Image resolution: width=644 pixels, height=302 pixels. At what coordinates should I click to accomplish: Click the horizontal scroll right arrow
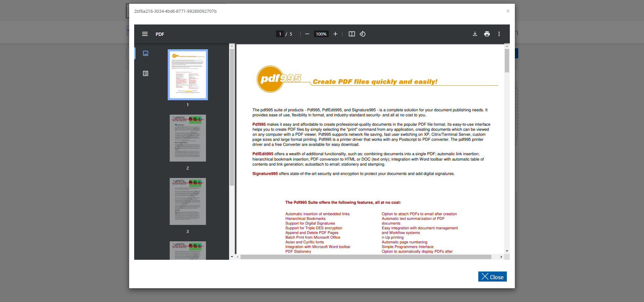point(501,257)
